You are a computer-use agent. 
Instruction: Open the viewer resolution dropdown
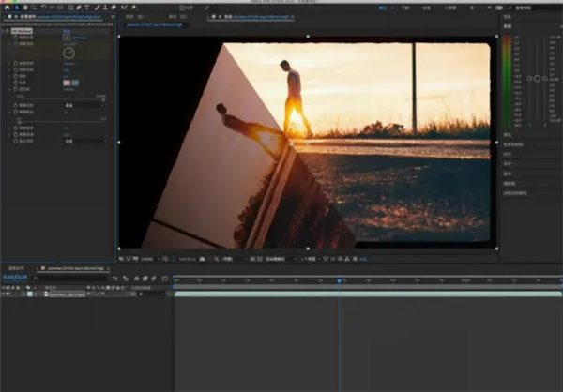click(235, 259)
